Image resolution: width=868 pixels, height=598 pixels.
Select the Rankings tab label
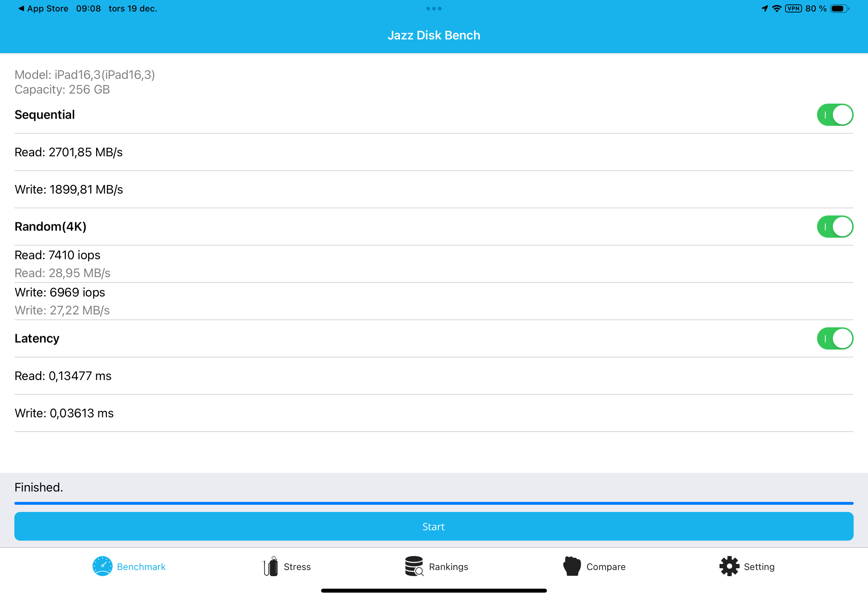(x=449, y=566)
